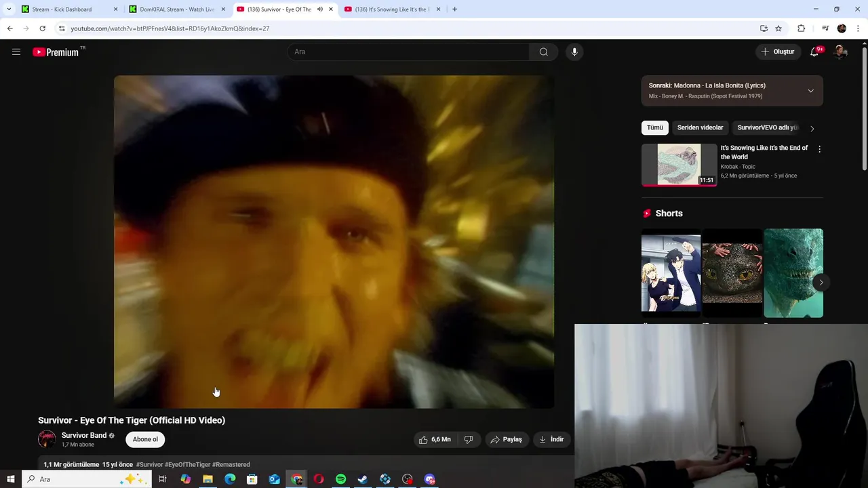
Task: Open Outlook from the taskbar
Action: coord(274,479)
